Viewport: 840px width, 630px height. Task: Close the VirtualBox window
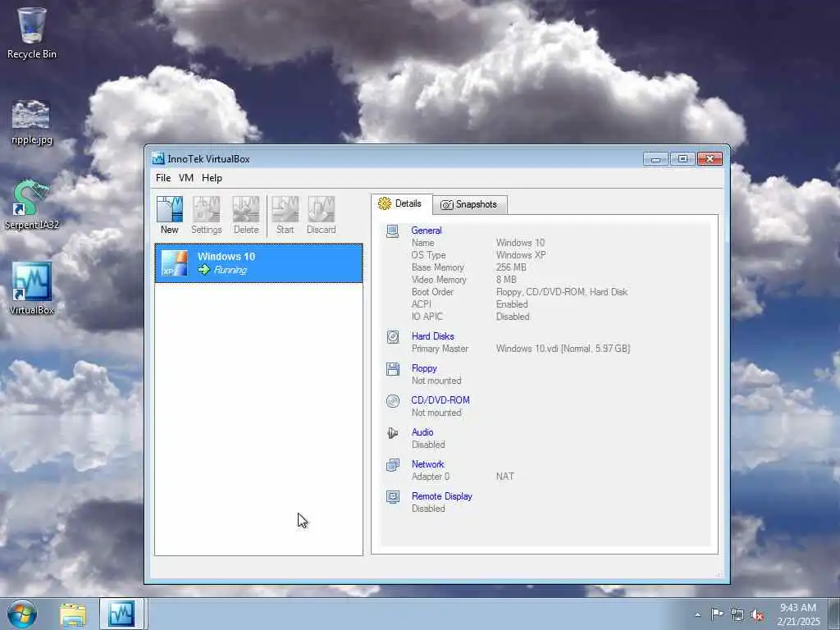710,159
